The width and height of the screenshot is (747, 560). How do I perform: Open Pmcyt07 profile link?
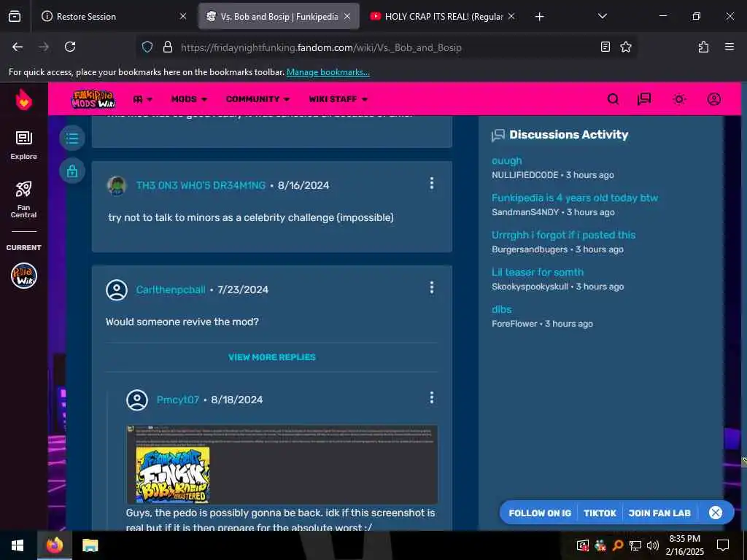[x=178, y=400]
